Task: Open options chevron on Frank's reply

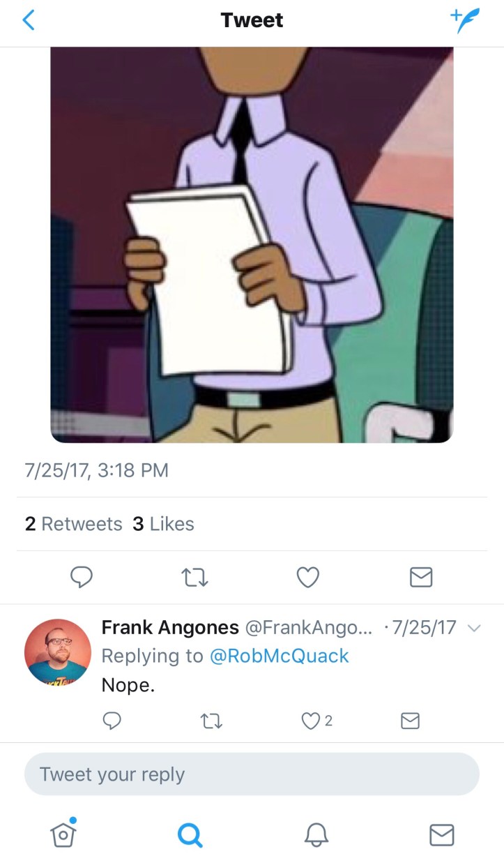Action: pyautogui.click(x=474, y=628)
